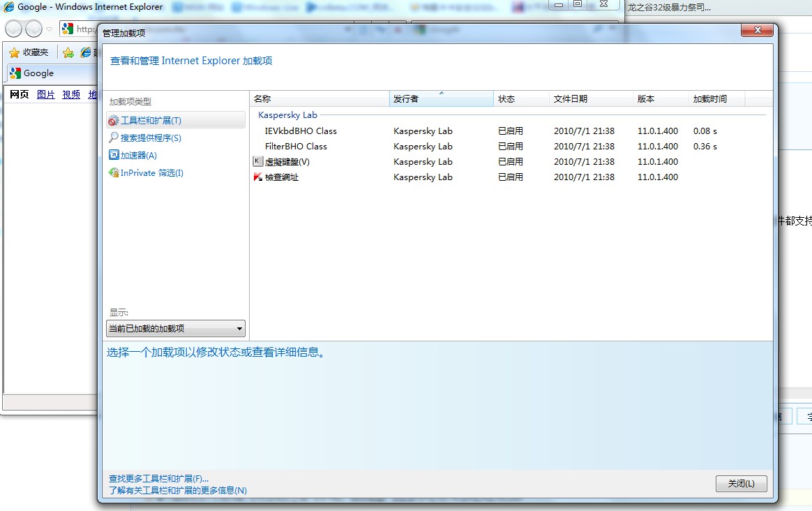The width and height of the screenshot is (812, 511).
Task: Sort add-ons by 状态 column
Action: click(522, 98)
